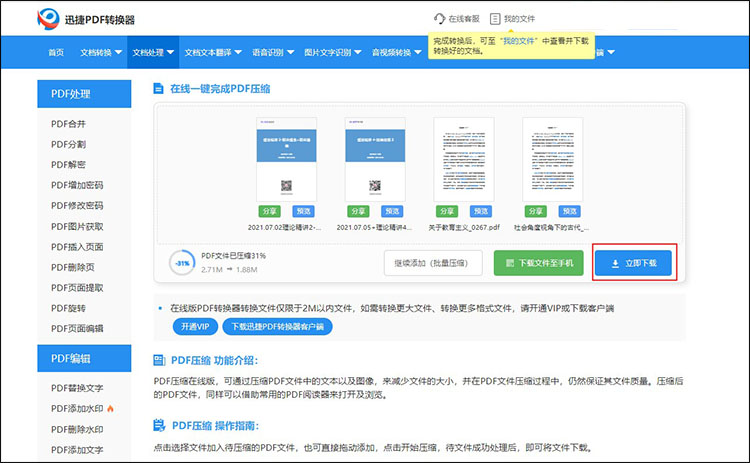The height and width of the screenshot is (463, 750).
Task: Click document icon beside 在线一键完成PDF压缩
Action: pos(158,88)
